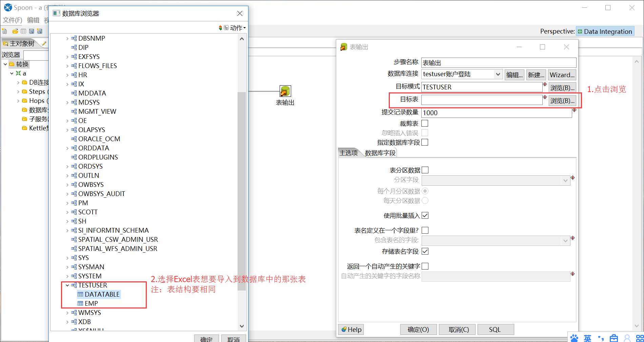This screenshot has width=644, height=342.
Task: Toggle the 英 input language indicator
Action: [x=588, y=338]
